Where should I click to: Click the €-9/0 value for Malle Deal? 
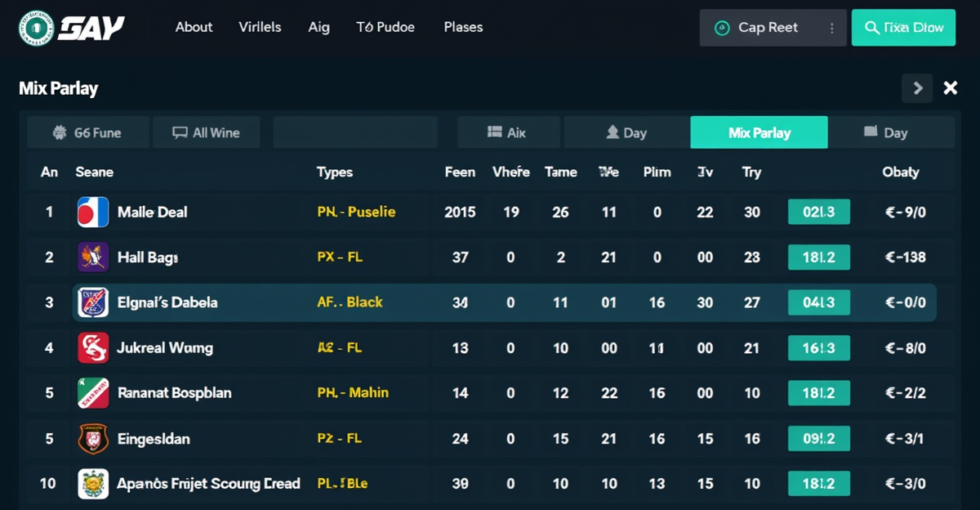tap(906, 212)
